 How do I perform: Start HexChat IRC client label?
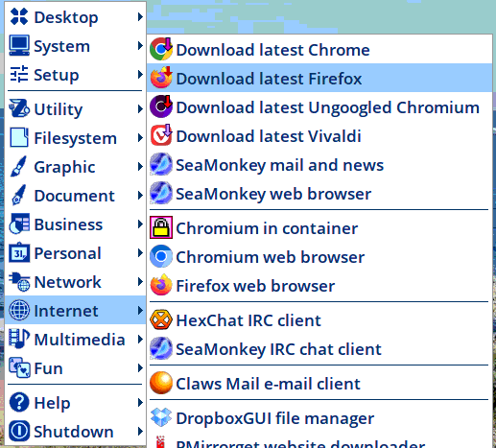[248, 320]
